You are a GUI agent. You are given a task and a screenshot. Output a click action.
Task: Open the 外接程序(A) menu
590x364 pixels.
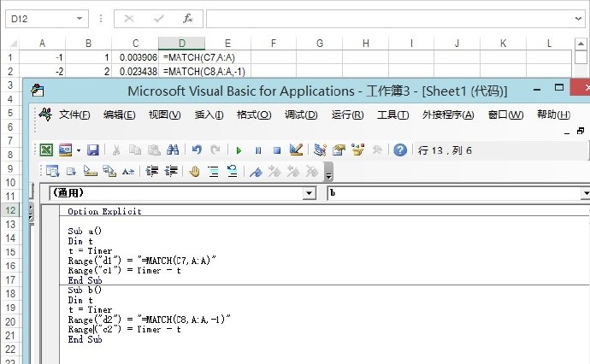pos(448,114)
